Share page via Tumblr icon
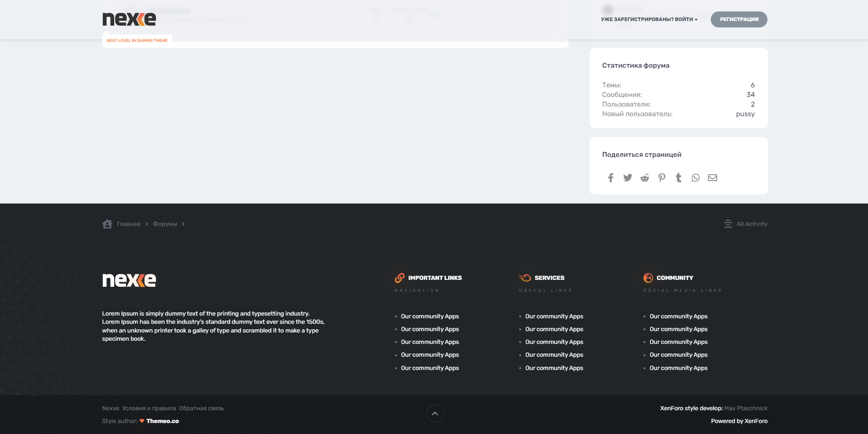Viewport: 868px width, 434px height. click(679, 178)
